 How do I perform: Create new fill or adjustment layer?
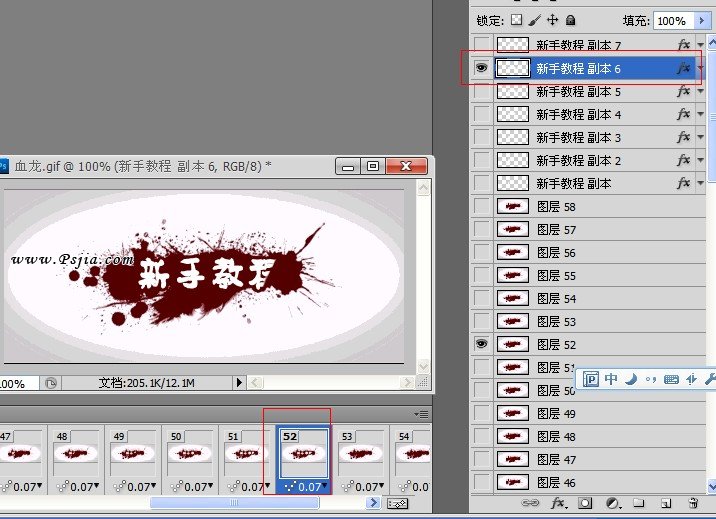[613, 503]
